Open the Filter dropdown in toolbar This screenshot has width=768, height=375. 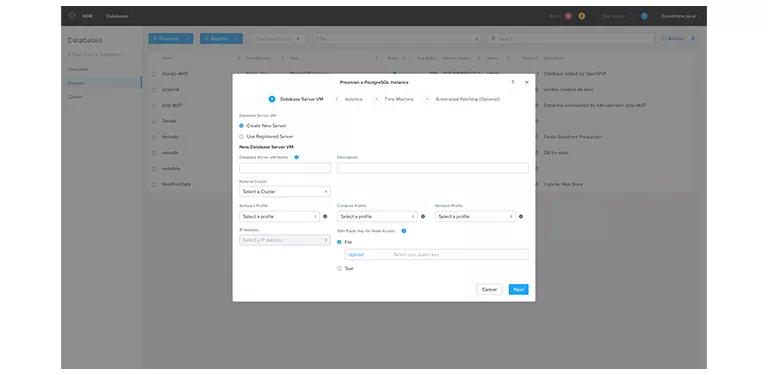(397, 39)
